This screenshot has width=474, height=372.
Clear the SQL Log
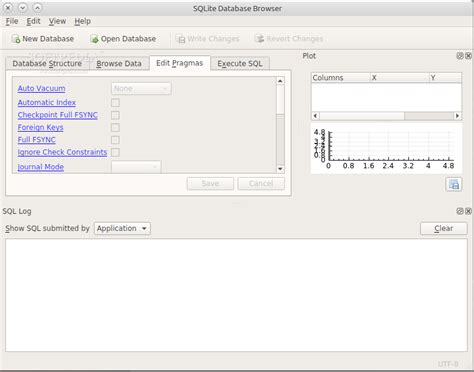(x=444, y=228)
